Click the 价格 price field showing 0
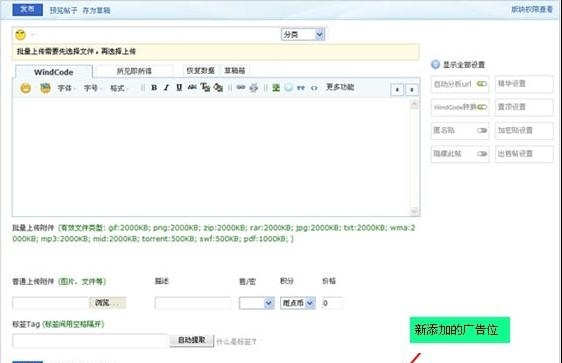 coord(332,303)
